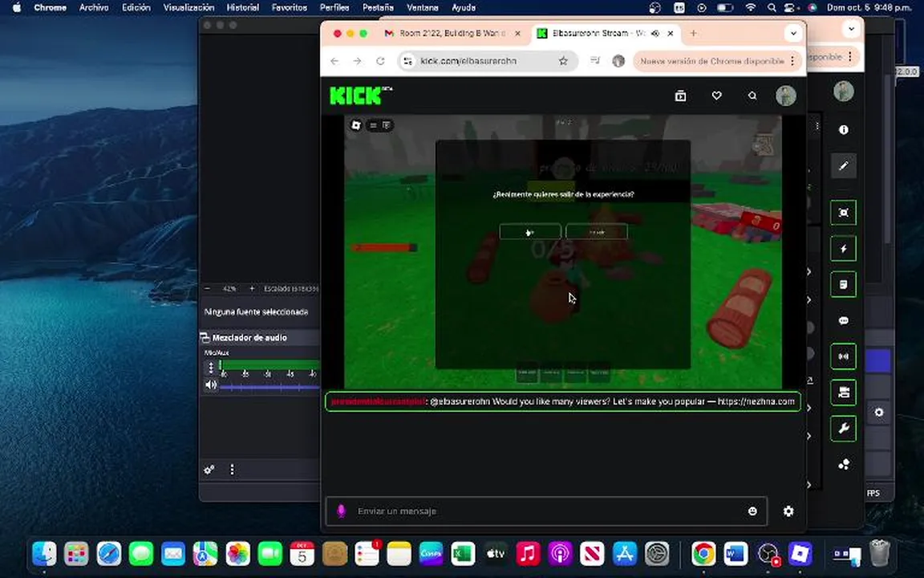Open Microsoft Excel from the Dock
Screen dimensions: 924x578
click(x=463, y=554)
